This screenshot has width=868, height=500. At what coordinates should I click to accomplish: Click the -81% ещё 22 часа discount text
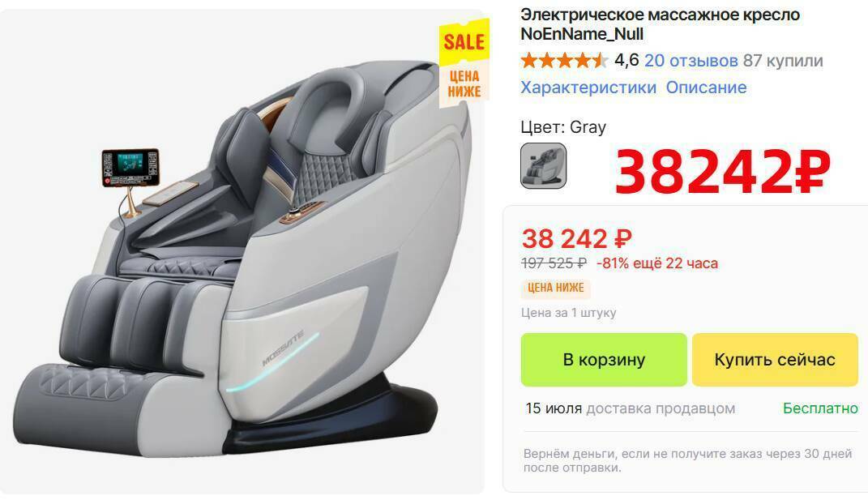[x=657, y=263]
